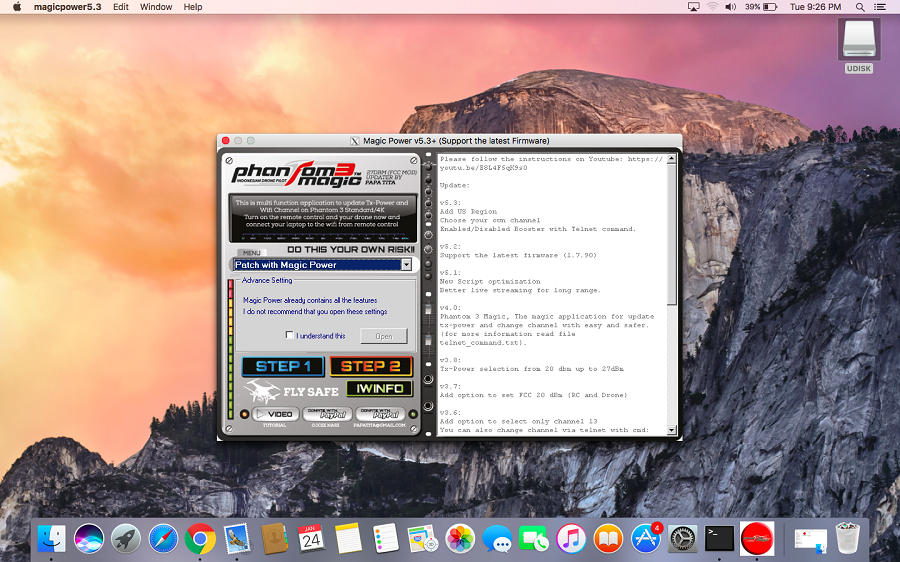Open Launchpad rocket icon
Screen dimensions: 900x562
[126, 539]
